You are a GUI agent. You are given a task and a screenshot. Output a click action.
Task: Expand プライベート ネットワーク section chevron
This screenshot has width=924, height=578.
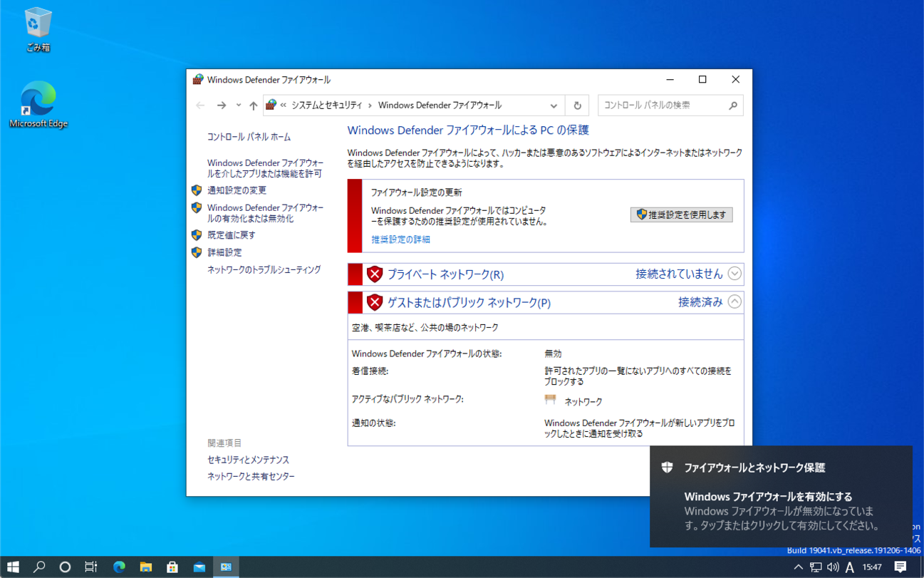tap(734, 274)
